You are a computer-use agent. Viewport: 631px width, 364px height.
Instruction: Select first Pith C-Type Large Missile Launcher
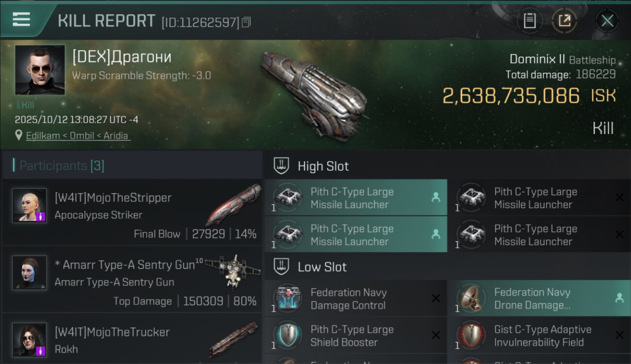(355, 198)
